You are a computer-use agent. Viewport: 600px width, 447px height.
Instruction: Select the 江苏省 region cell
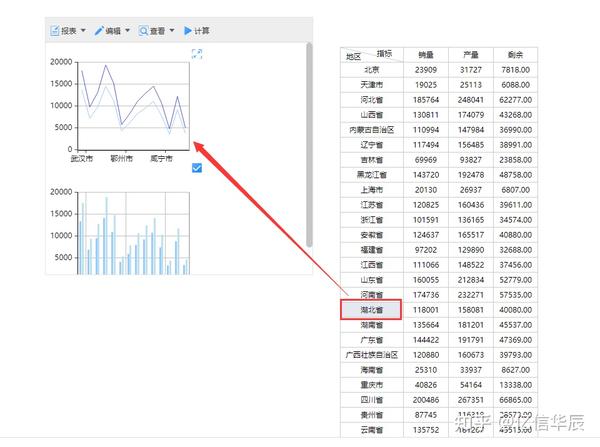pos(372,205)
